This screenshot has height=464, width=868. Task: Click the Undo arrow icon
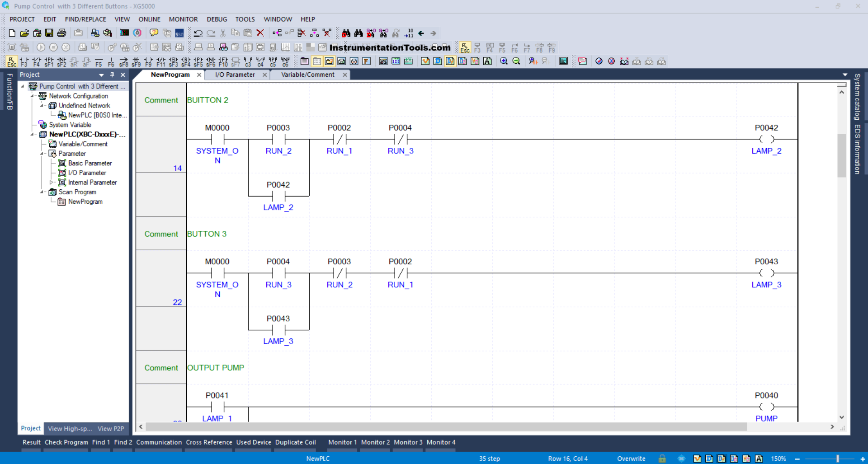point(198,33)
